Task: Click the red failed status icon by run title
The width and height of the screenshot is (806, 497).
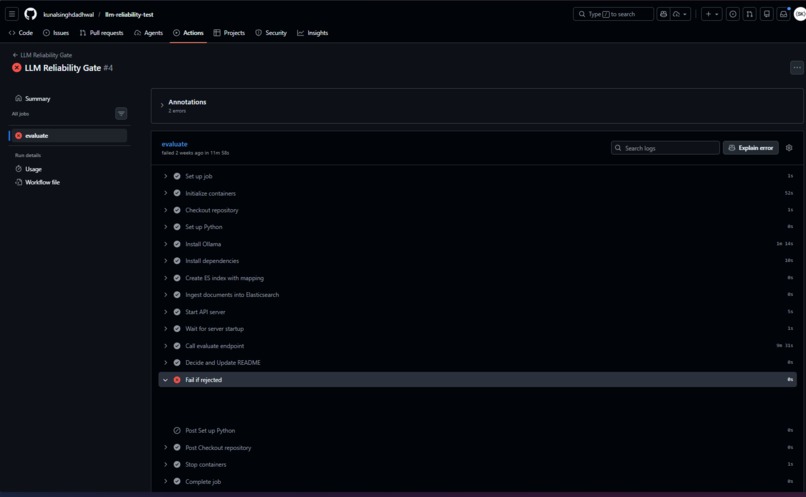Action: [x=16, y=68]
